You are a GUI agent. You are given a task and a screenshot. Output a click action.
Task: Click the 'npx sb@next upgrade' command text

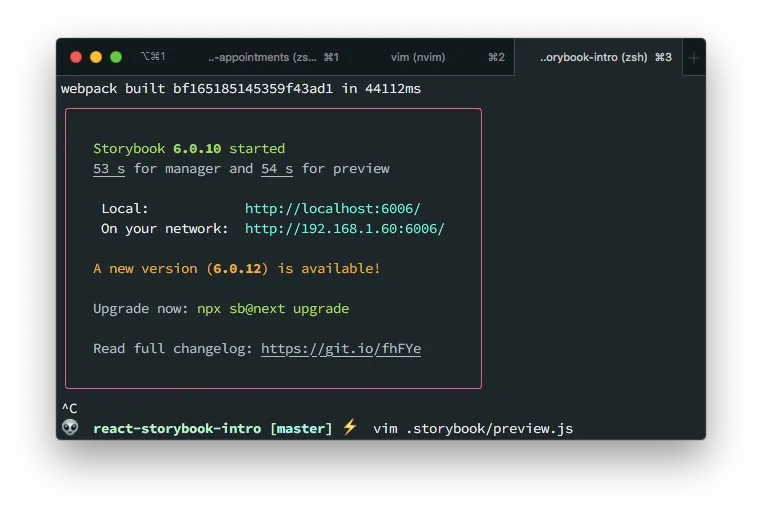(273, 309)
